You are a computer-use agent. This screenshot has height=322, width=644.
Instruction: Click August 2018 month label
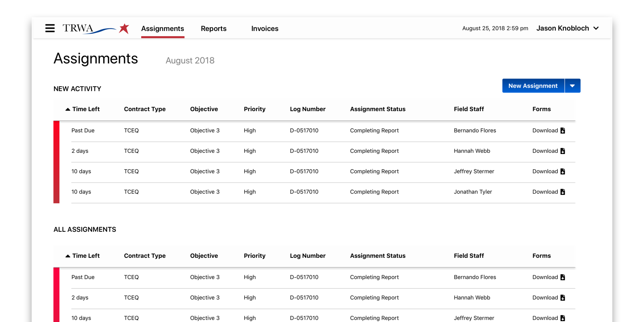(x=190, y=61)
